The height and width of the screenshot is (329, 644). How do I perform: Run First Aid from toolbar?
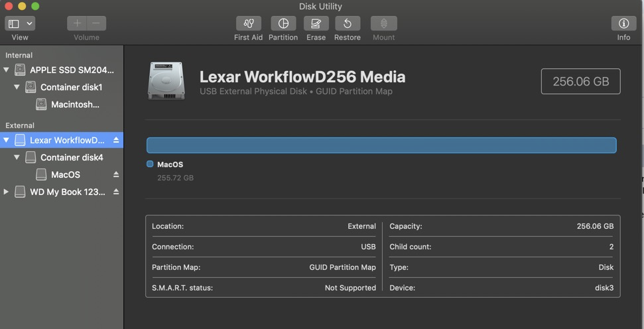point(249,23)
